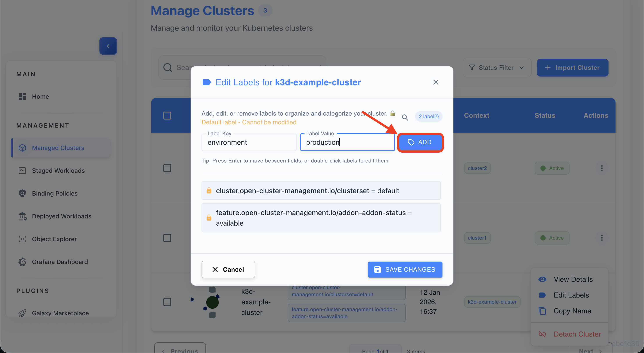Click the Label Value input showing production

click(x=347, y=142)
